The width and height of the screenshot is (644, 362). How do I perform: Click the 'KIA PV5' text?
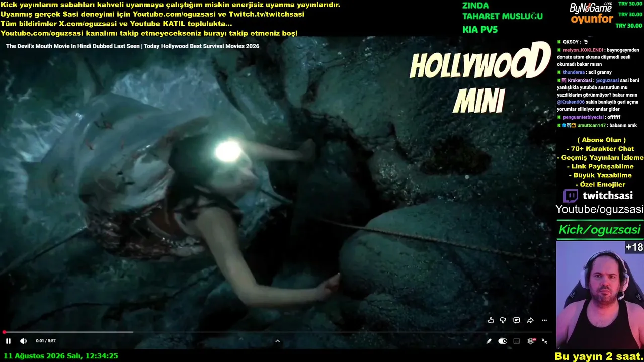point(480,29)
